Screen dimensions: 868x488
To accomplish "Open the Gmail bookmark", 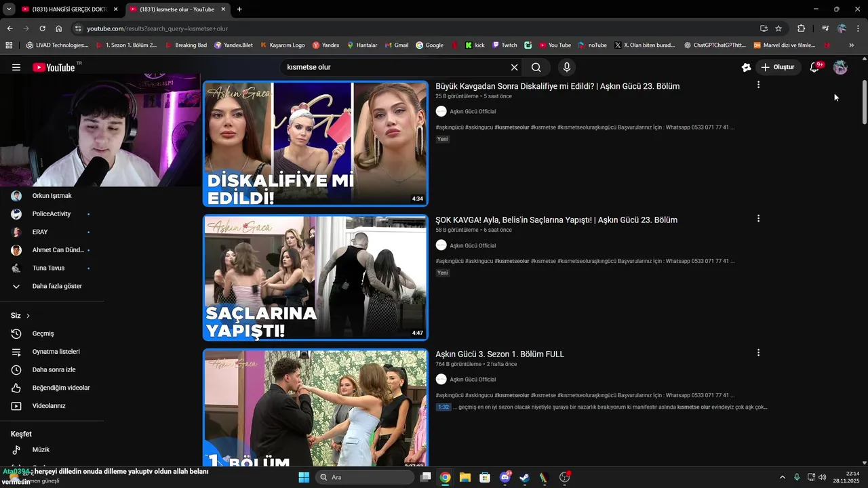I will [x=397, y=45].
